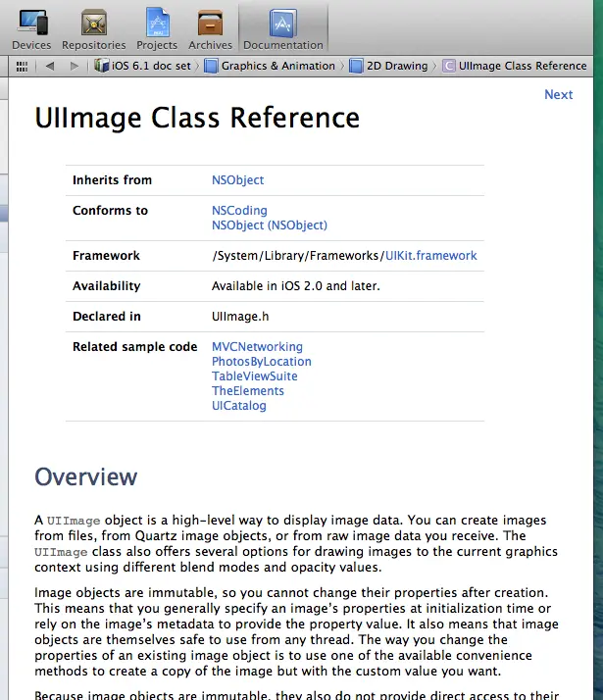Go back with the left arrow

click(x=50, y=66)
